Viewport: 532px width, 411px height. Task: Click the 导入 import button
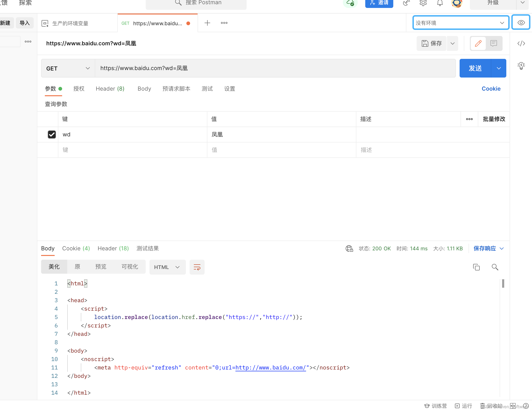(25, 23)
